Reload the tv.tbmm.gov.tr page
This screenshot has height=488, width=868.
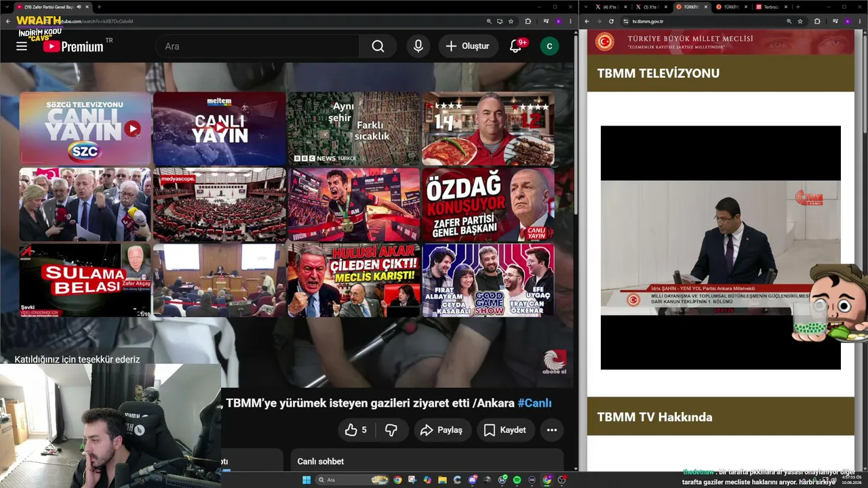click(611, 21)
